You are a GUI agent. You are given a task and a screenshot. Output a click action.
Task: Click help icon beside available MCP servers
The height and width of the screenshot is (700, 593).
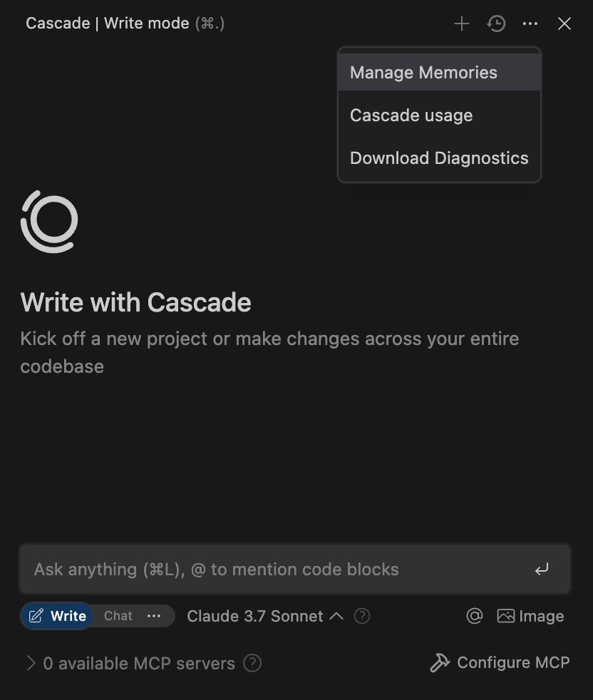tap(252, 664)
